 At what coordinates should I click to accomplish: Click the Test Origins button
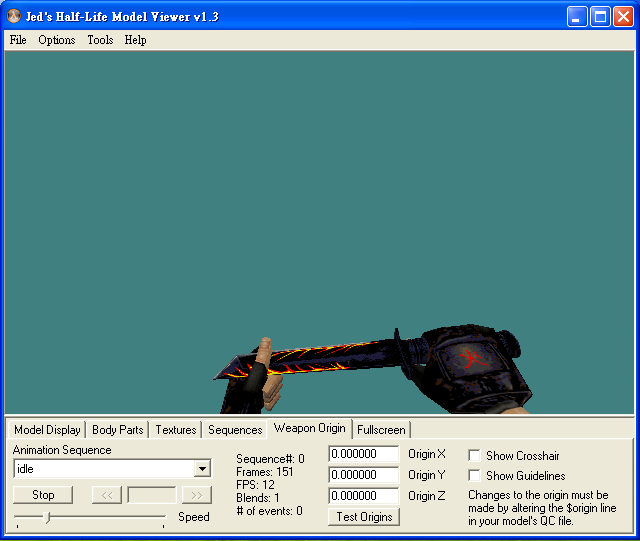pos(364,517)
